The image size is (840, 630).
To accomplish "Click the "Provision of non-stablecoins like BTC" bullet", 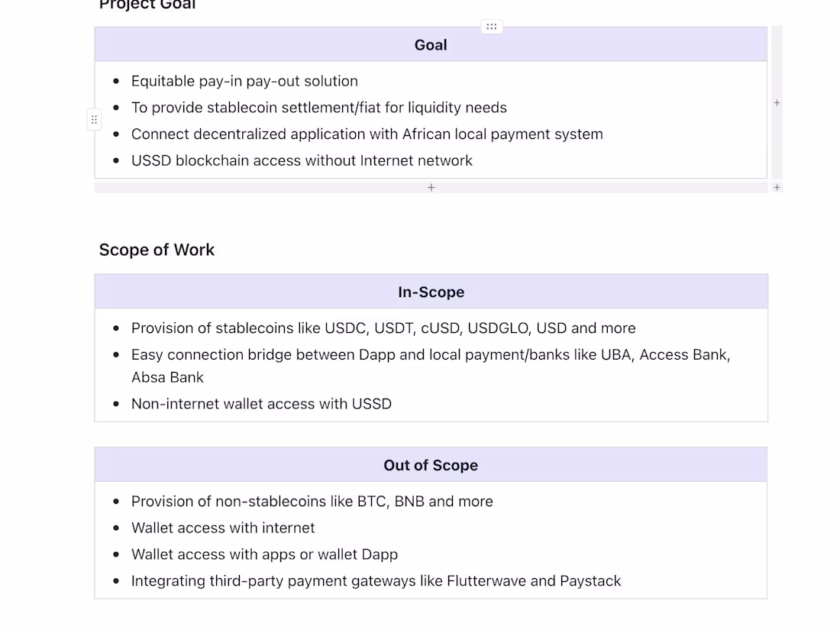I will [312, 502].
